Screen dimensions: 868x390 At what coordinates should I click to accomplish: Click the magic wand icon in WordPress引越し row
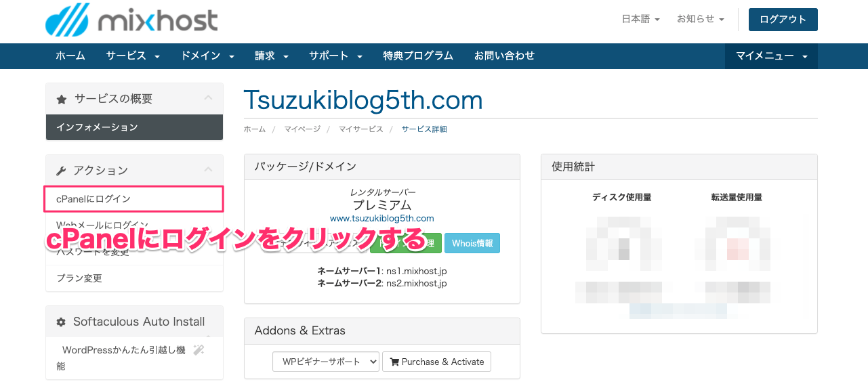point(199,350)
